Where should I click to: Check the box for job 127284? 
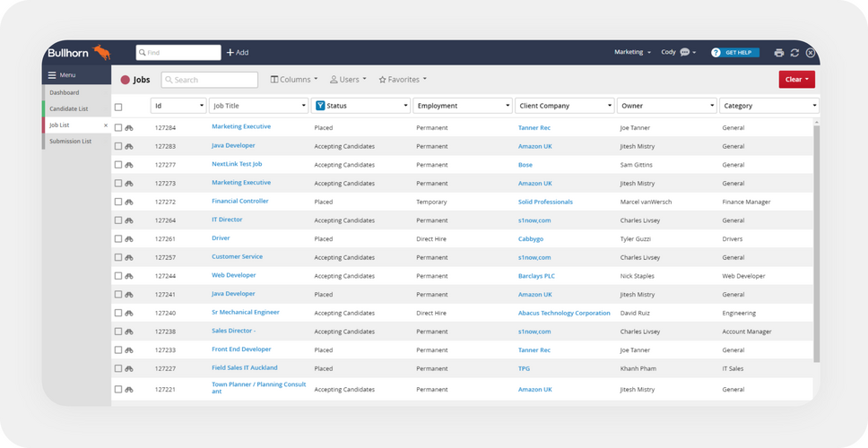[117, 128]
